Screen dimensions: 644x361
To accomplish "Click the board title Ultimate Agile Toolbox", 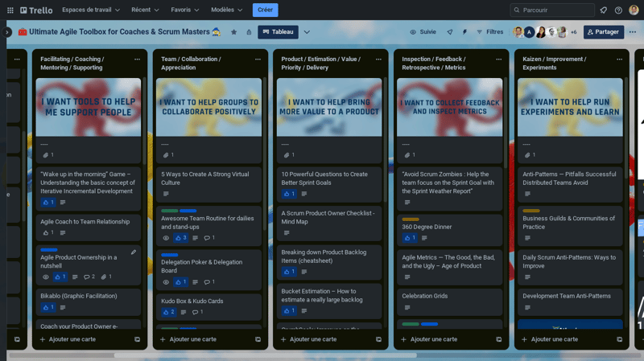I will (119, 32).
